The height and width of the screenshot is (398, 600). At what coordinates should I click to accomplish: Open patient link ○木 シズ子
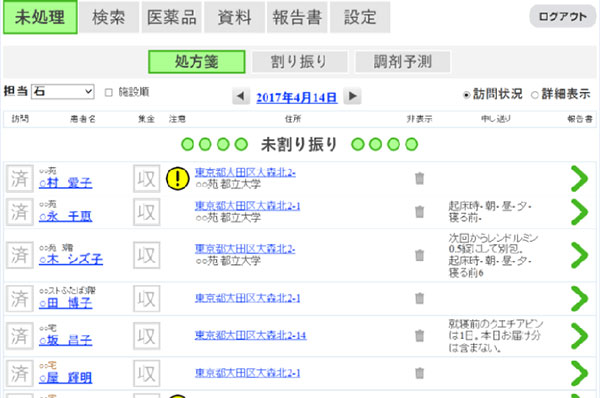[71, 259]
